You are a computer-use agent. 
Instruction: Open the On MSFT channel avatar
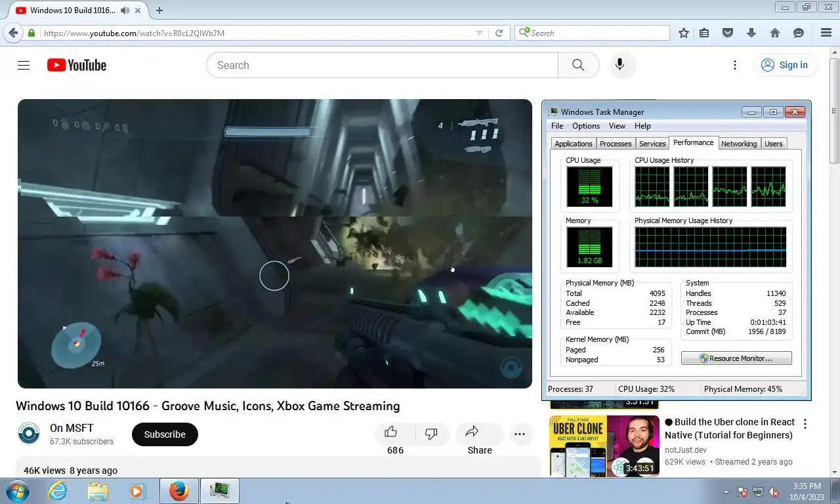point(28,434)
